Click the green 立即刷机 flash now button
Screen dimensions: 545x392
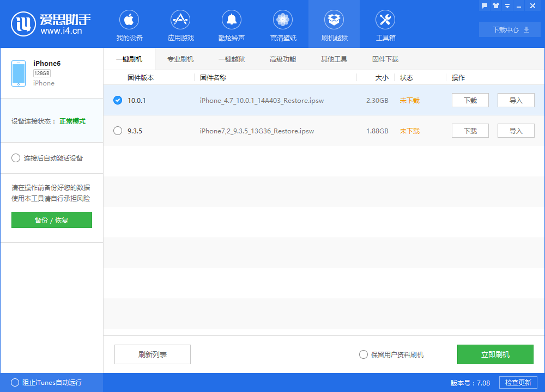(x=495, y=354)
